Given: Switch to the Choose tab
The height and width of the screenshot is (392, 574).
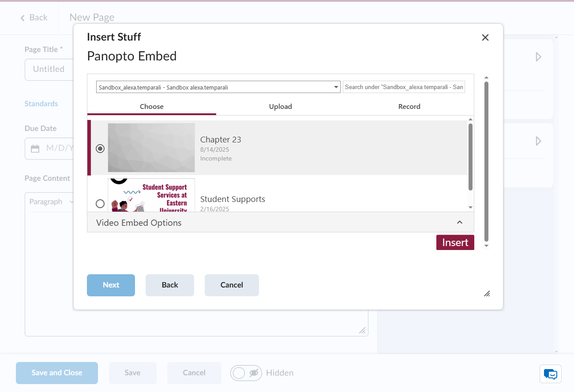Looking at the screenshot, I should point(152,106).
